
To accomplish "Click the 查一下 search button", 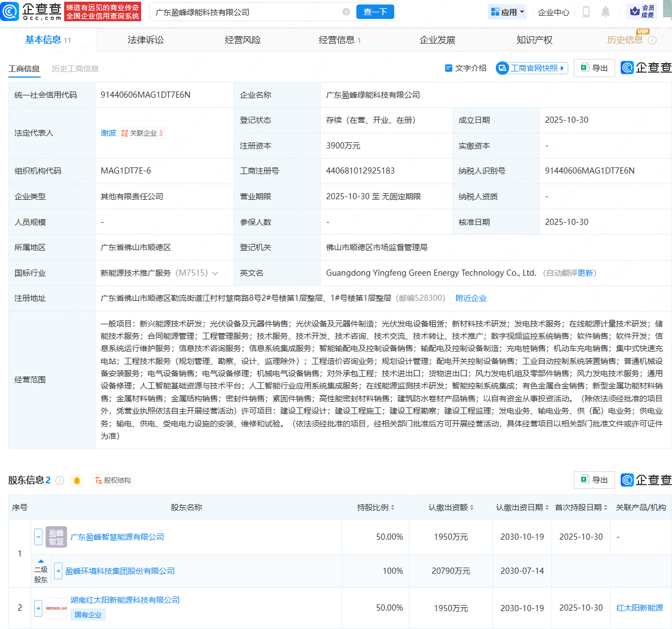I will coord(375,12).
